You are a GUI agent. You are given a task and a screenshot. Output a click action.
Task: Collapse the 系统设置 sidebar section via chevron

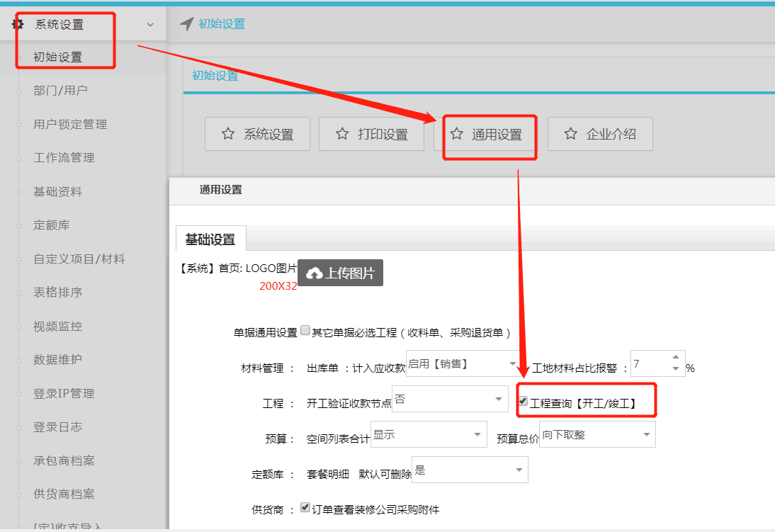pyautogui.click(x=149, y=23)
